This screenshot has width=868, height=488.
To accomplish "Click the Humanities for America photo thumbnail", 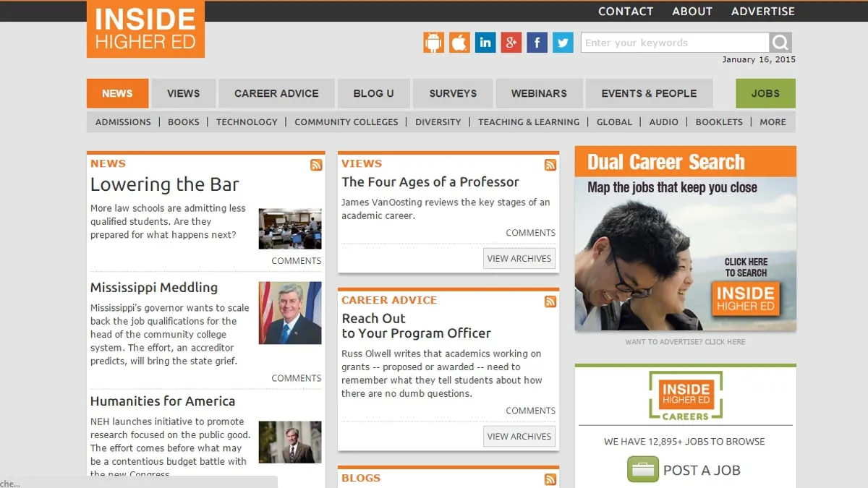I will [x=290, y=442].
